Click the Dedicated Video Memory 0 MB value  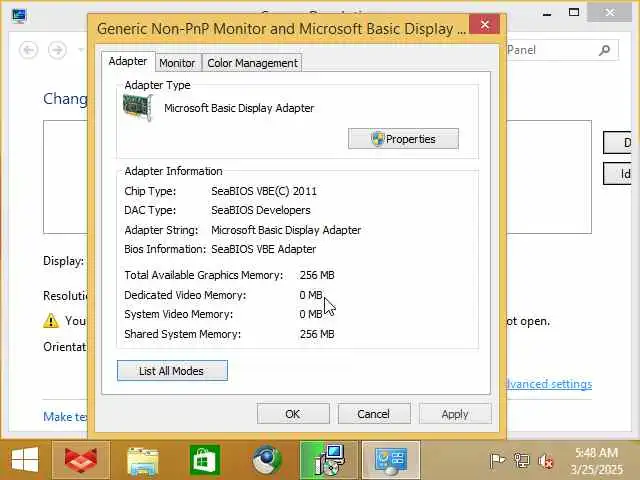[x=311, y=295]
